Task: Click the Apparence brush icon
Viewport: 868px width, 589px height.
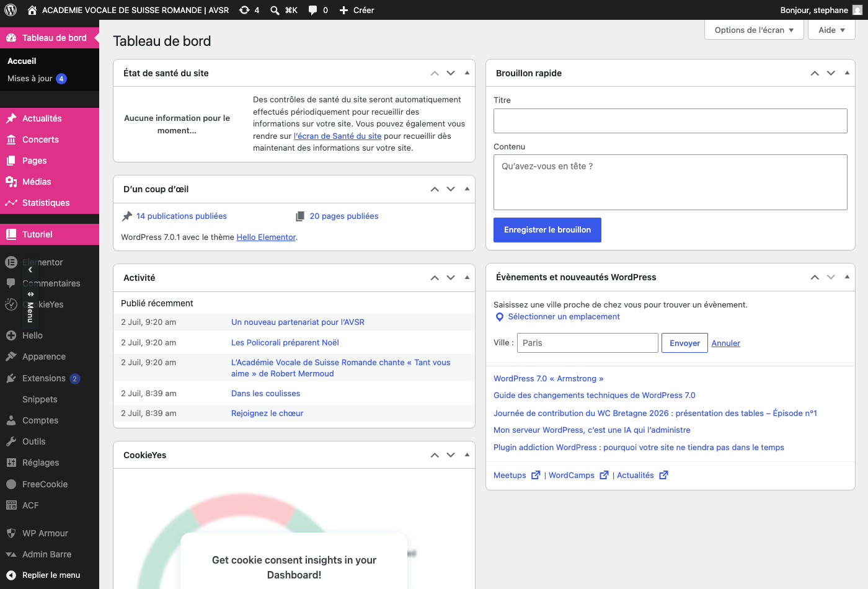Action: pos(11,356)
